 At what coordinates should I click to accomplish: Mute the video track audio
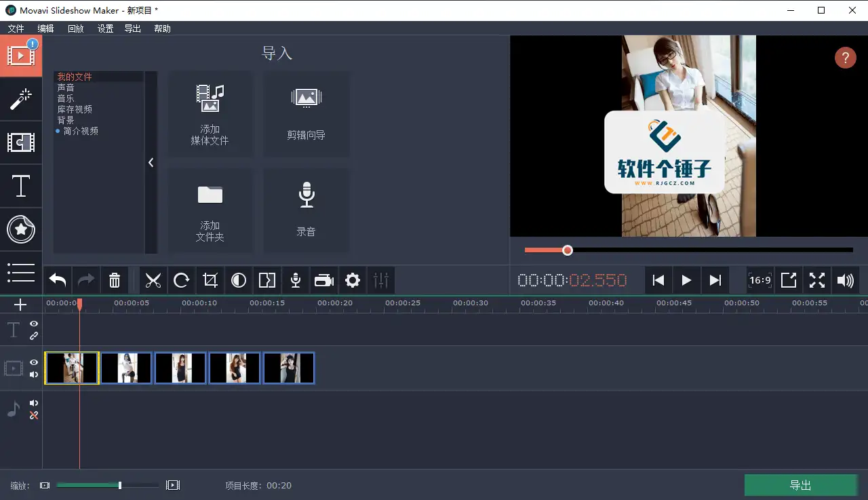point(34,374)
